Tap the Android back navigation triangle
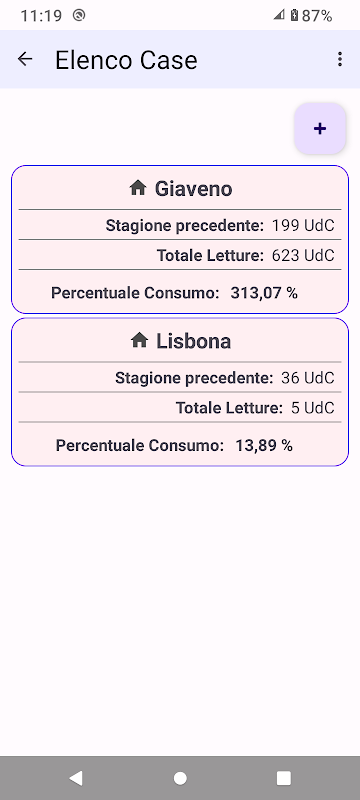This screenshot has width=360, height=800. (76, 778)
